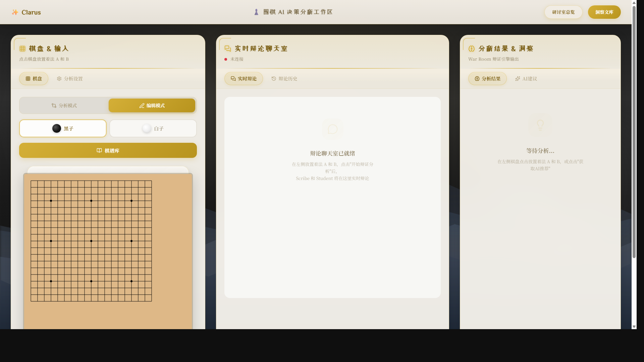Screen dimensions: 644x362
Task: Click the 辩论聊天室已就绪 heading
Action: click(332, 154)
